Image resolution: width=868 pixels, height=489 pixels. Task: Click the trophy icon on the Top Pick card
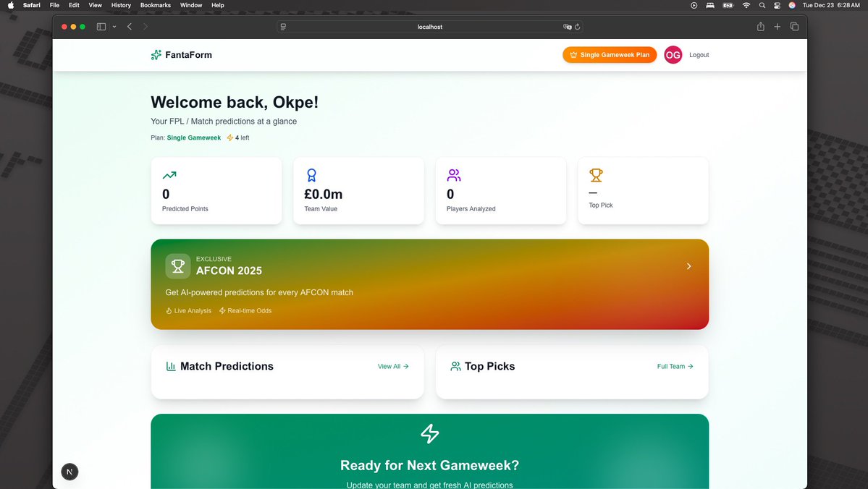[x=596, y=175]
